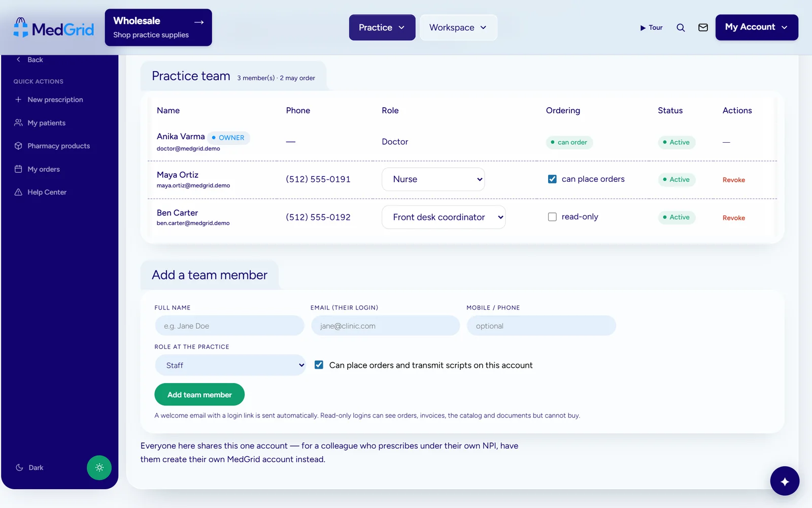Click the Mobile / Phone input field
Image resolution: width=812 pixels, height=508 pixels.
pyautogui.click(x=542, y=326)
